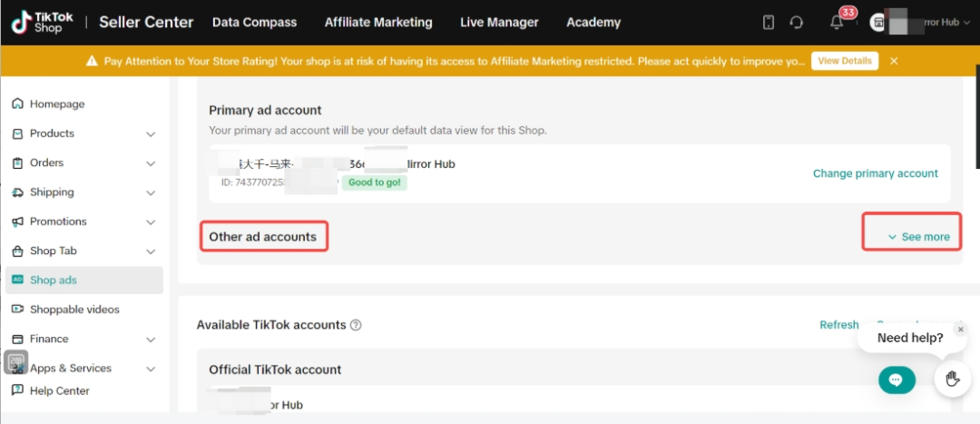Click the waving hand help icon

(x=952, y=379)
